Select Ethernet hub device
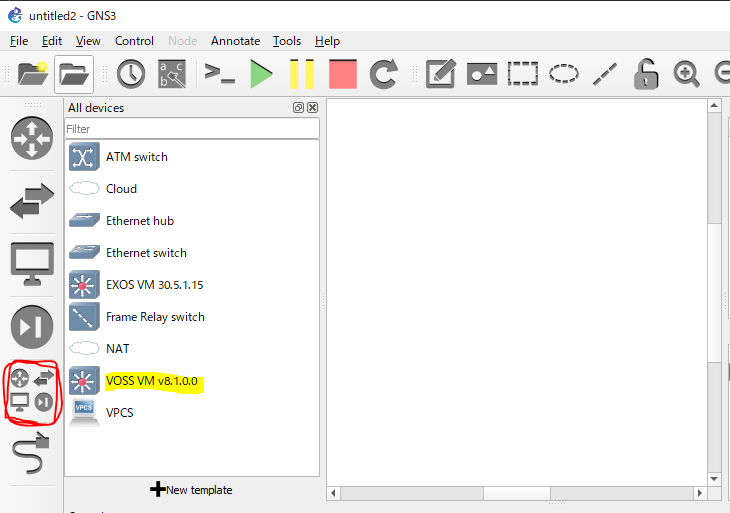Image resolution: width=730 pixels, height=513 pixels. point(192,221)
